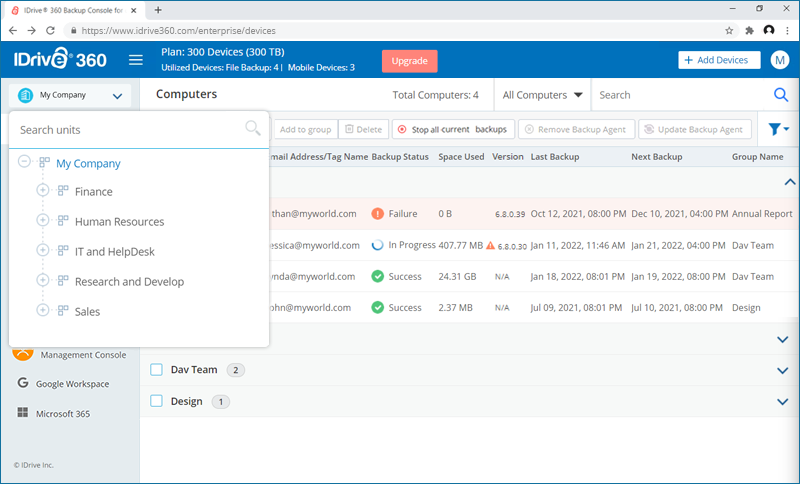This screenshot has height=484, width=800.
Task: Expand the Sales unit
Action: tap(43, 310)
